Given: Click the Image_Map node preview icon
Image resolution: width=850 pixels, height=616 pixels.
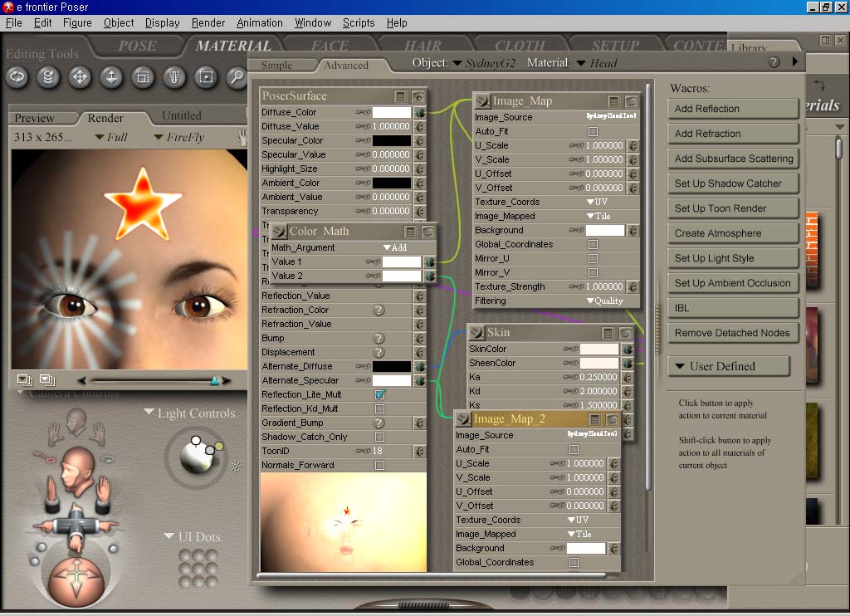Looking at the screenshot, I should (631, 101).
